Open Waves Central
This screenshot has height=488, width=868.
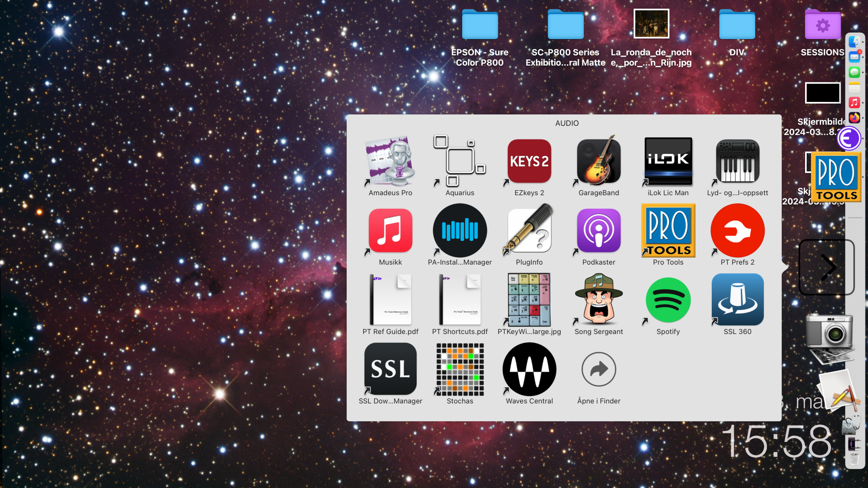point(529,369)
